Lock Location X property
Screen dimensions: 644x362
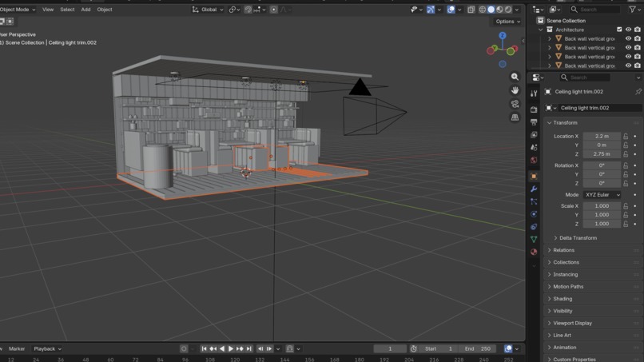pos(626,136)
